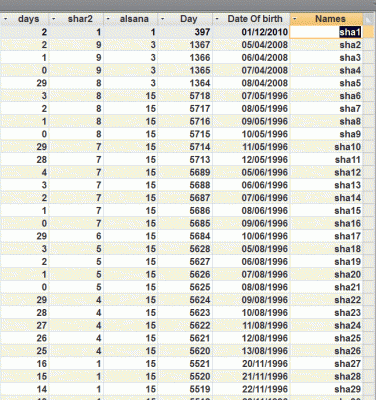This screenshot has height=400, width=376.
Task: Select the sha9 name cell
Action: point(326,134)
